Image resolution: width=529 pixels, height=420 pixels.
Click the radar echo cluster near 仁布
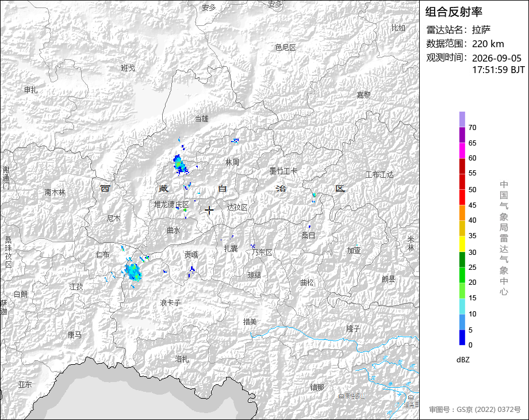133,272
